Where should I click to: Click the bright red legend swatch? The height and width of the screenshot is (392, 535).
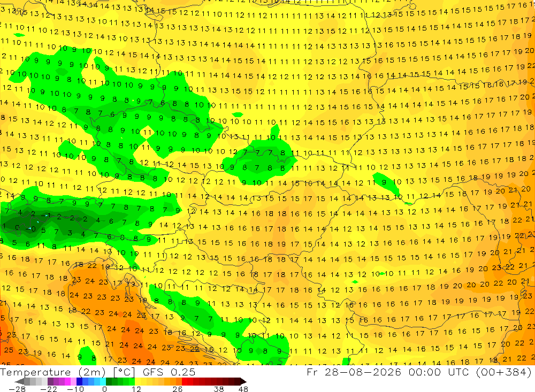point(185,382)
